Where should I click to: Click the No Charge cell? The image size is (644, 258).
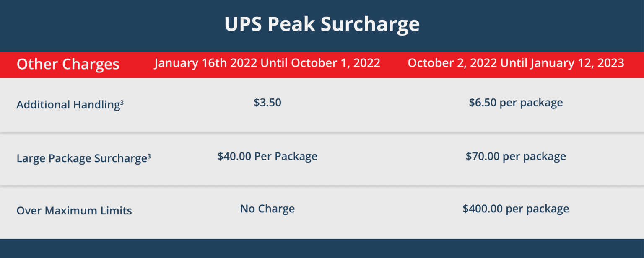(267, 209)
